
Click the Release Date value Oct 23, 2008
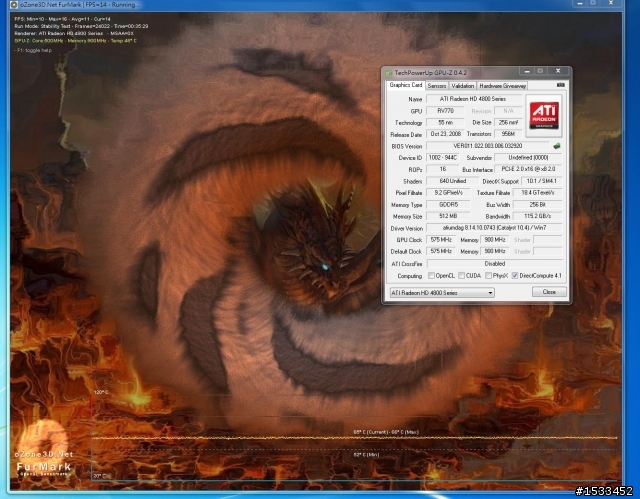tap(445, 134)
